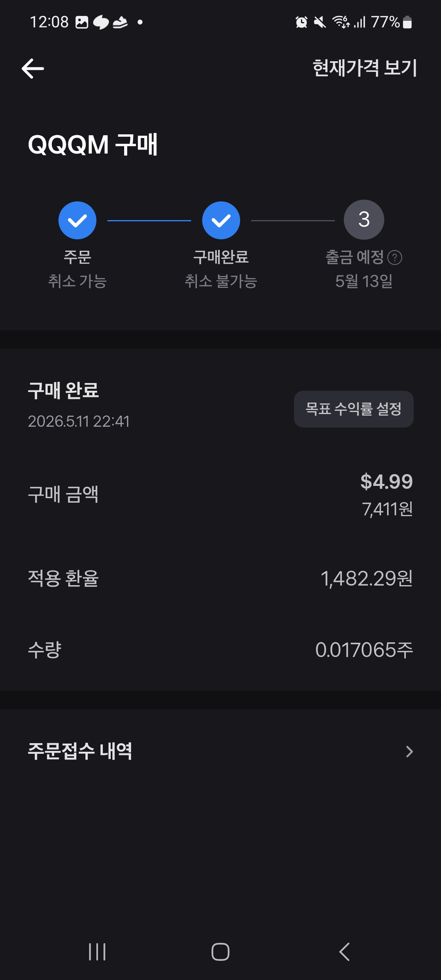Image resolution: width=441 pixels, height=980 pixels.
Task: Open 현재가격 보기 link
Action: pos(365,68)
